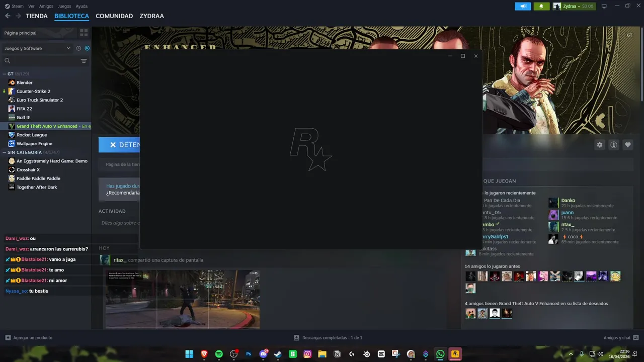644x362 pixels.
Task: Show hidden system tray icons
Action: pyautogui.click(x=571, y=354)
